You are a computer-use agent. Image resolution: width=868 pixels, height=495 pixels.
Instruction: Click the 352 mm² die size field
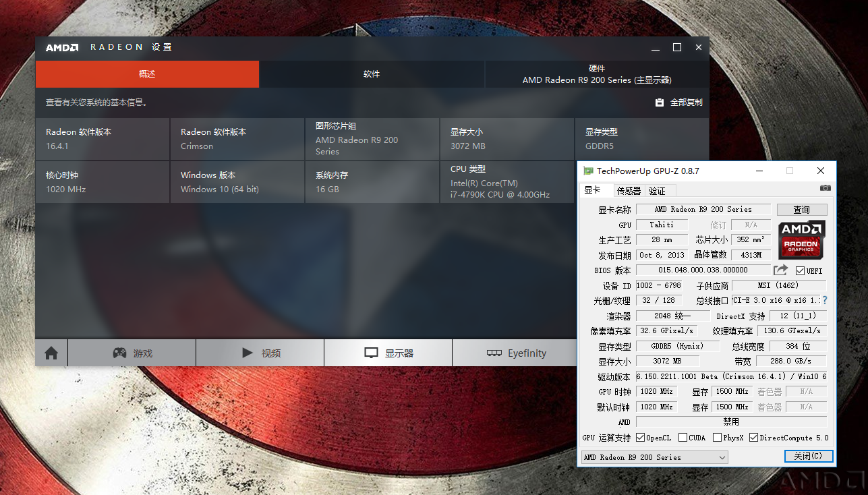[x=750, y=240]
